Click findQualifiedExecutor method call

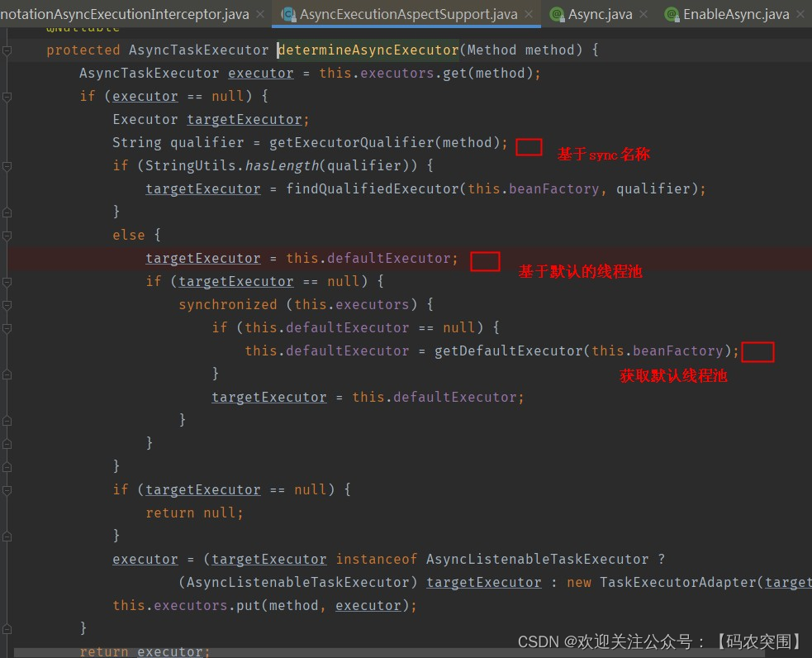[372, 188]
